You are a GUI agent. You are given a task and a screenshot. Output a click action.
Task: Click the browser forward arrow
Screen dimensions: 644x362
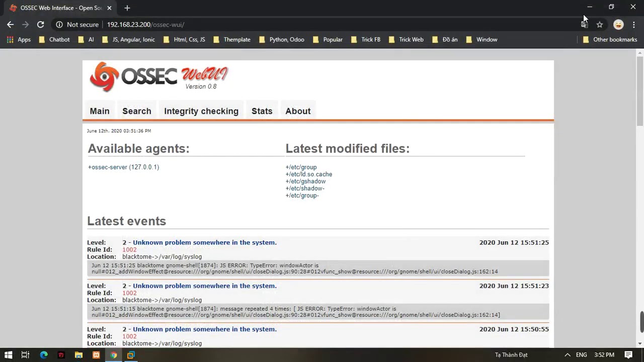25,24
